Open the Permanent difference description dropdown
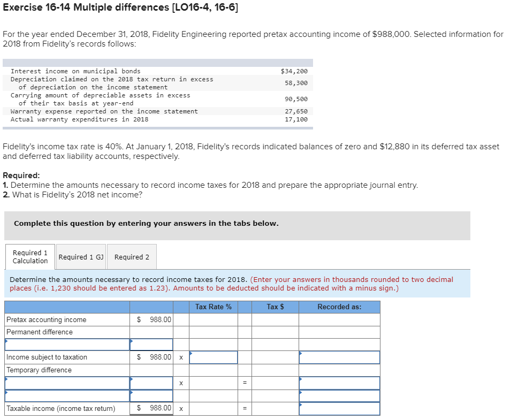The width and height of the screenshot is (518, 420). (66, 344)
